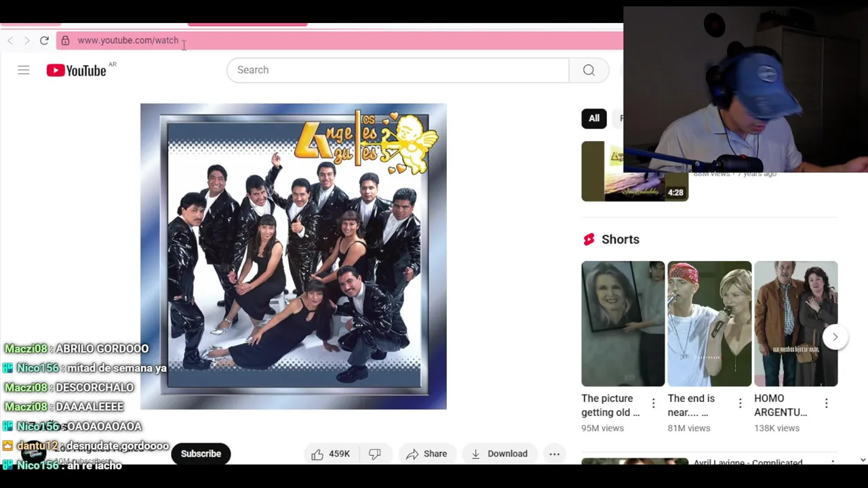Share the video

pos(427,454)
